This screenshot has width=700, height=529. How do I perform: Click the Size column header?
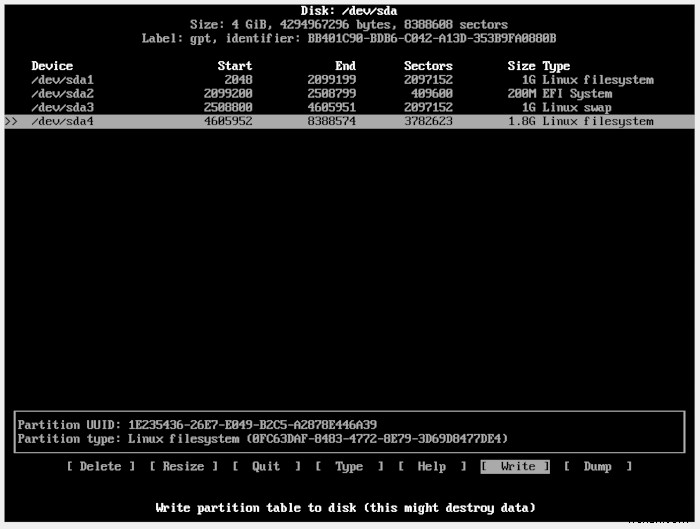521,66
